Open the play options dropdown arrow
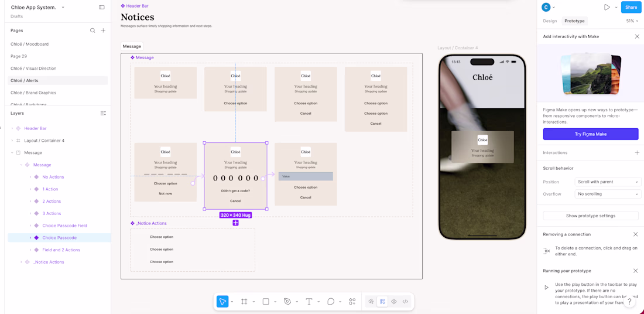 [x=616, y=8]
